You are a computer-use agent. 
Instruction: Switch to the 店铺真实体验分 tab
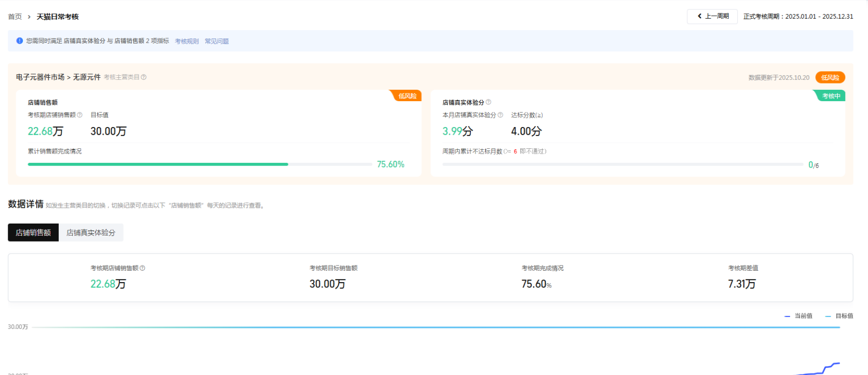(91, 233)
